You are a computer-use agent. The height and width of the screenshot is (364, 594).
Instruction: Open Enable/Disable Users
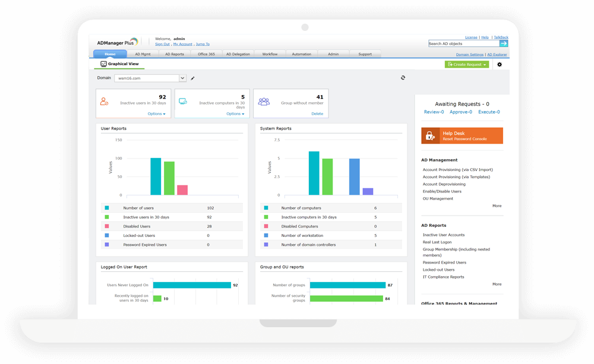point(442,191)
